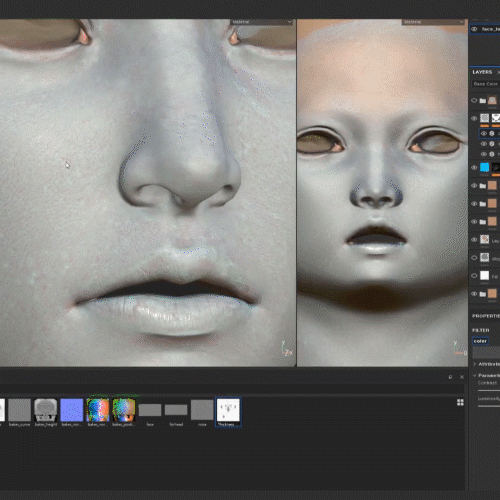Viewport: 500px width, 500px height.
Task: Expand the Attributes section in Properties
Action: pos(475,364)
